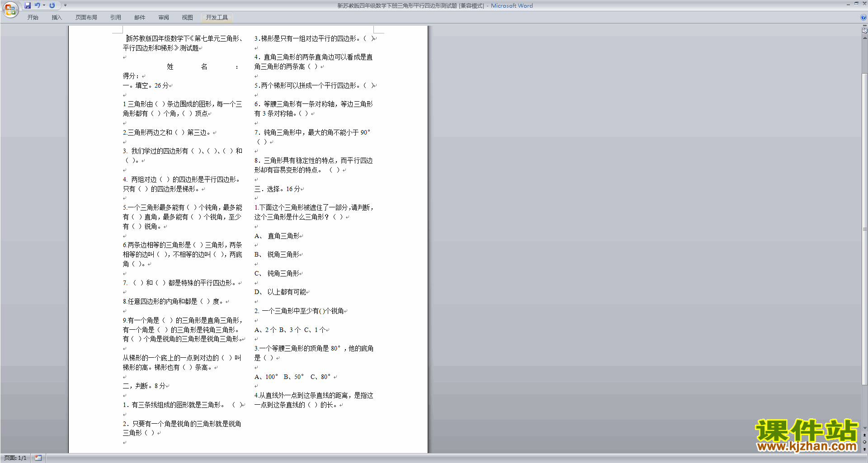Undo the last action in Quick Access

(38, 5)
